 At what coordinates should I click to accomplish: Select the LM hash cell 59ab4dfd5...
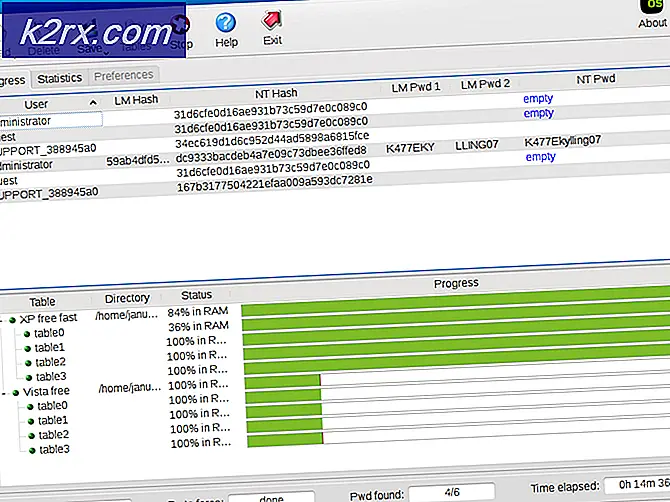138,161
